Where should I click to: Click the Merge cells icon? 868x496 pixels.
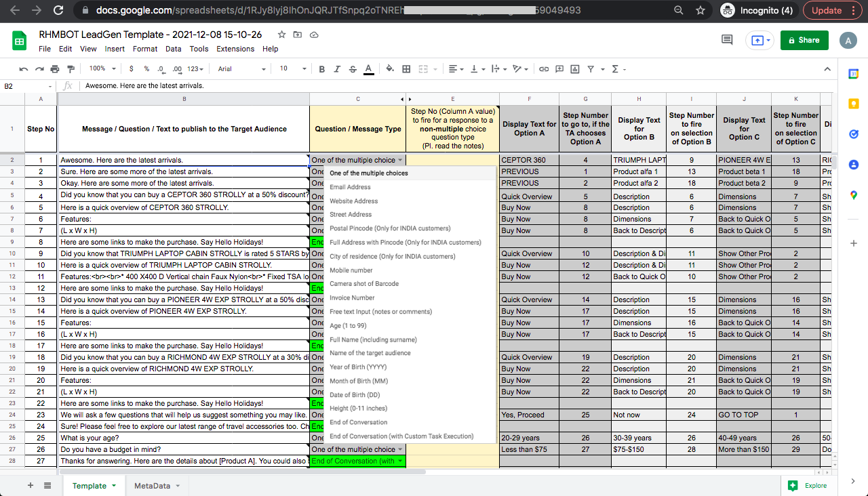423,68
